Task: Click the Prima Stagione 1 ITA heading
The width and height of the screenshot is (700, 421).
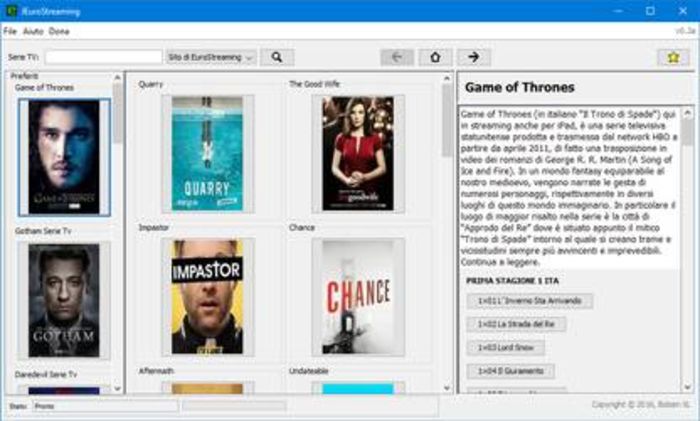Action: 512,280
